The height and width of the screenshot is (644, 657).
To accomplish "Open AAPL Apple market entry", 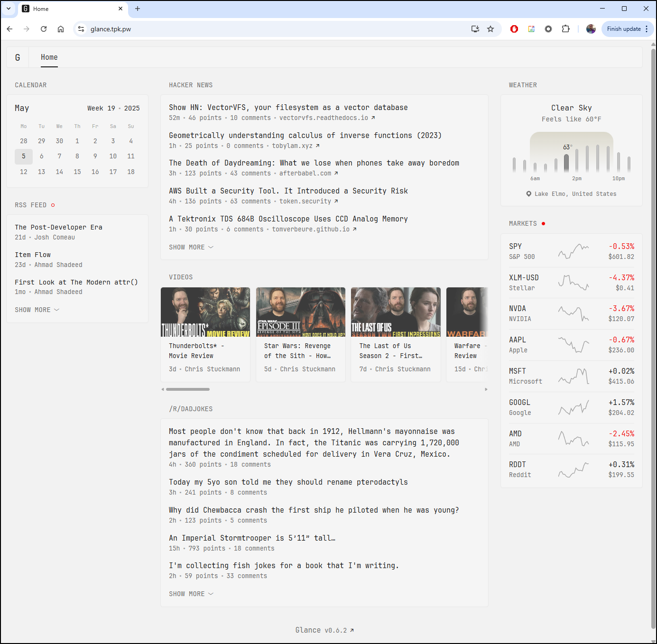I will point(571,345).
